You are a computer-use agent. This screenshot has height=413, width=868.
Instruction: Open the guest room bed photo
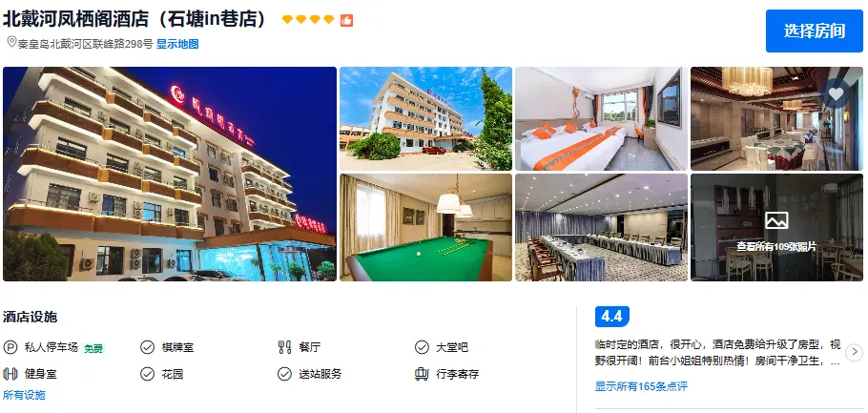click(601, 118)
